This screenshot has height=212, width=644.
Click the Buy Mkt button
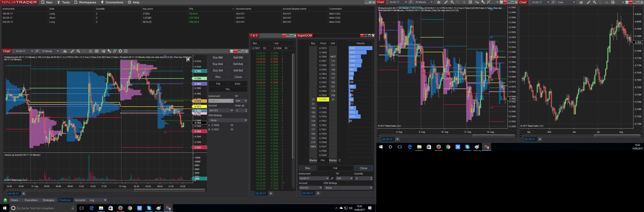pos(218,58)
